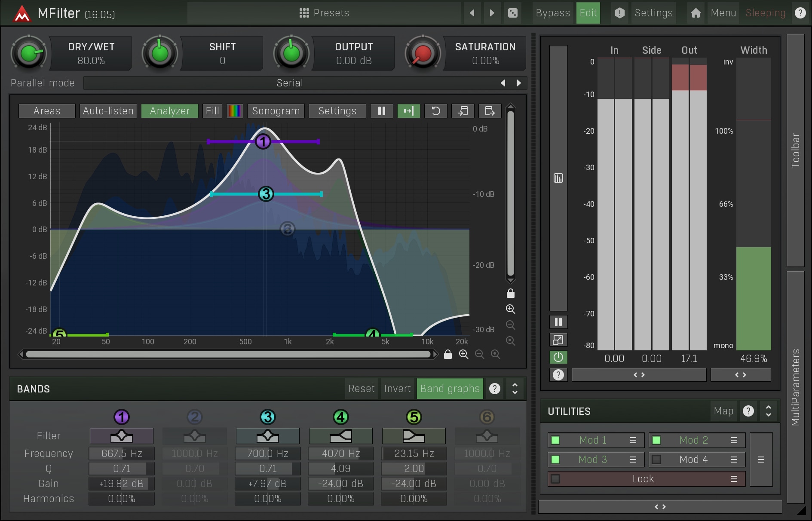The height and width of the screenshot is (521, 812).
Task: Click the home icon
Action: click(x=696, y=13)
